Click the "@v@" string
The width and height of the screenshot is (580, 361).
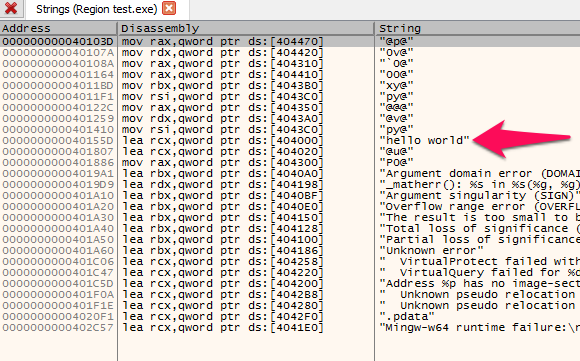click(x=397, y=118)
